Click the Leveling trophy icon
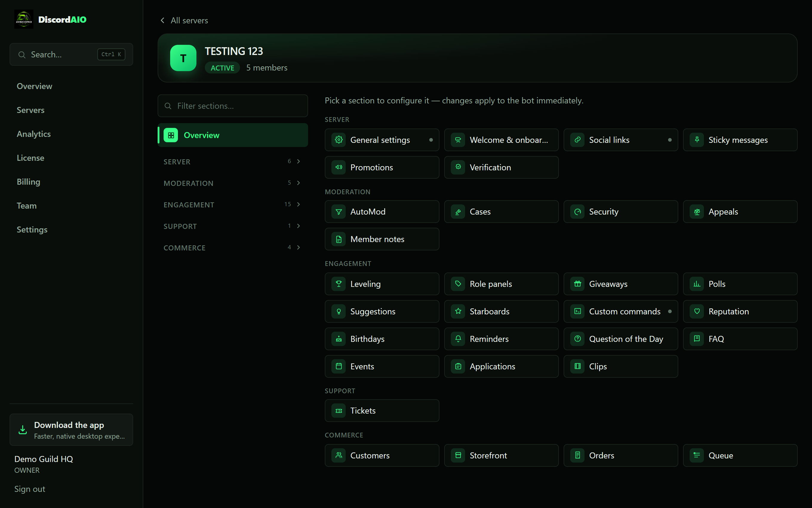The height and width of the screenshot is (508, 812). coord(339,284)
